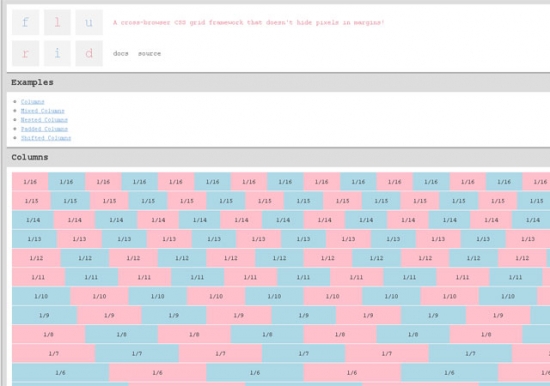Click the "i" logo letter tile
This screenshot has width=550, height=386.
coord(57,54)
